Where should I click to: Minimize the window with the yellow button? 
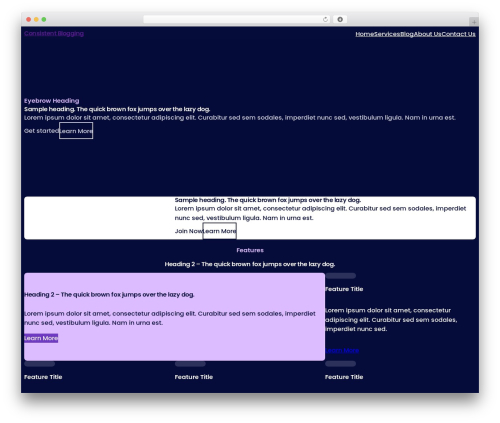(36, 19)
